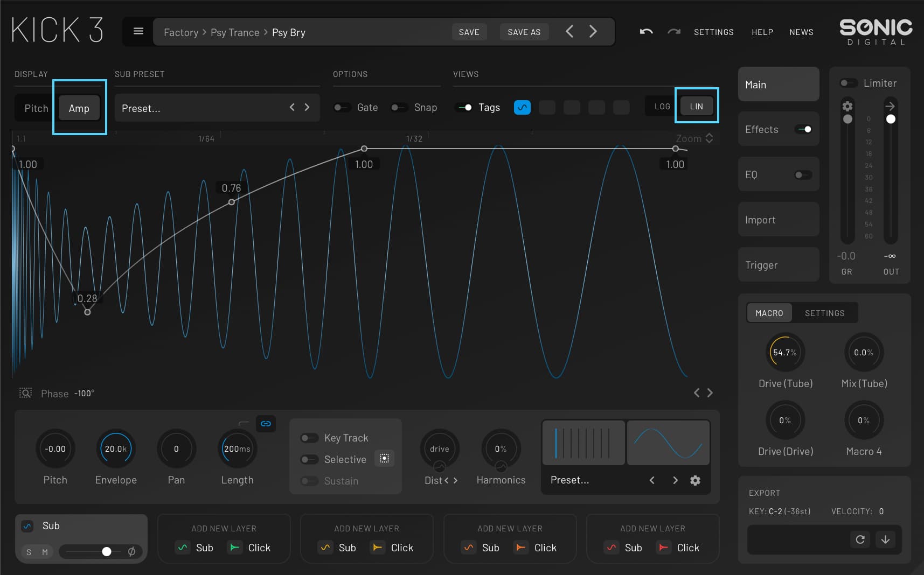Open the hamburger menu beside preset path

tap(138, 31)
